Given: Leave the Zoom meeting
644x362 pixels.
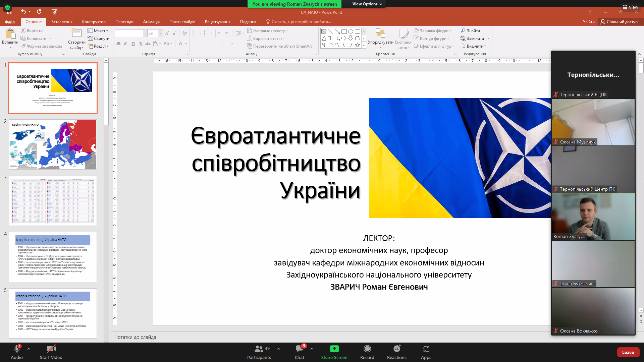Looking at the screenshot, I should coord(628,352).
